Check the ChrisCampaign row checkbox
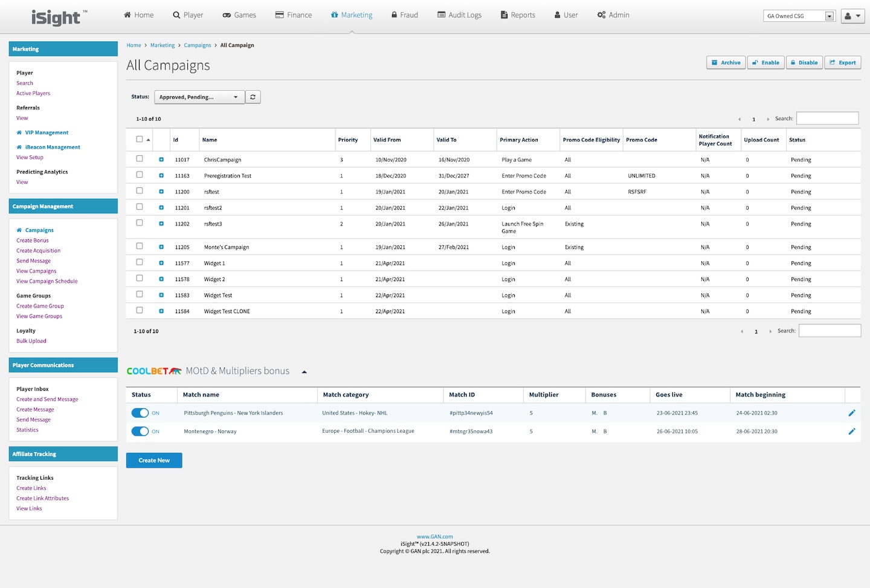 point(140,158)
